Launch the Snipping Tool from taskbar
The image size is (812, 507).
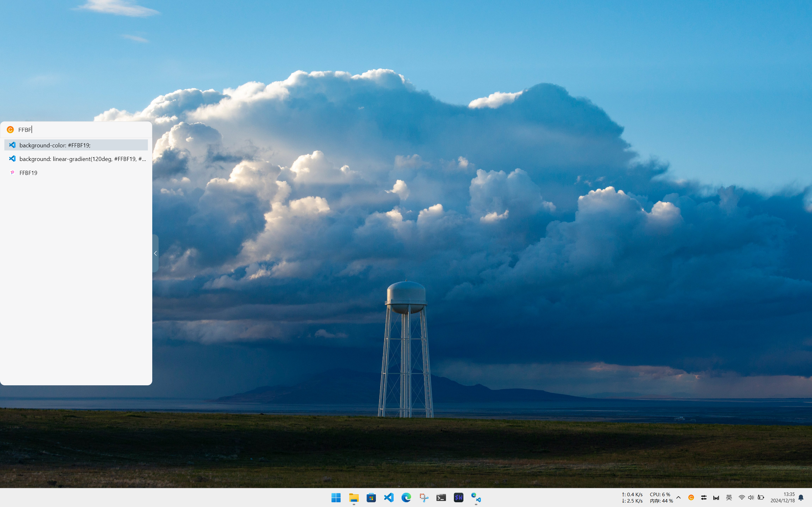[x=423, y=497]
